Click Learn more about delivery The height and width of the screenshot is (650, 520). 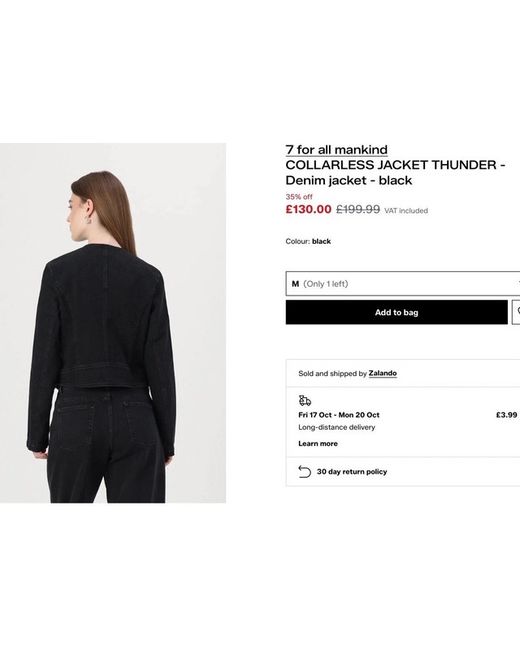[x=318, y=444]
